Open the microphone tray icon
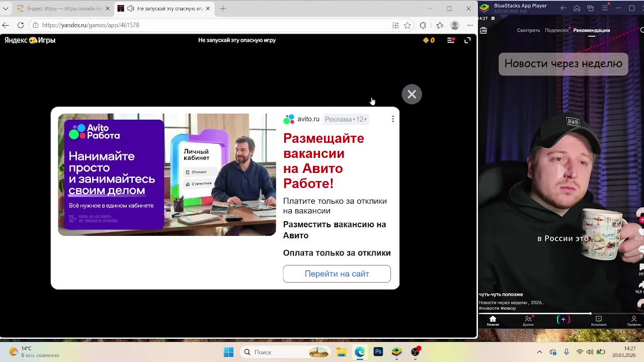This screenshot has height=362, width=644. point(567,352)
